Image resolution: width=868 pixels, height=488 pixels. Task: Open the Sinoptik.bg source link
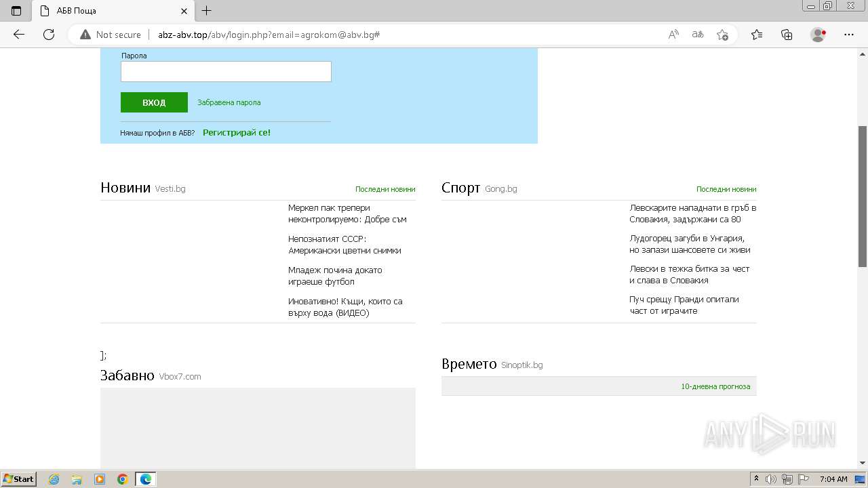pyautogui.click(x=522, y=365)
